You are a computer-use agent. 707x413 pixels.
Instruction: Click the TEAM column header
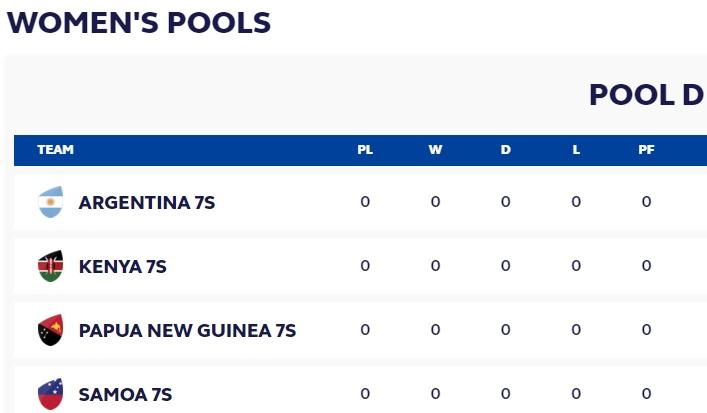tap(56, 150)
